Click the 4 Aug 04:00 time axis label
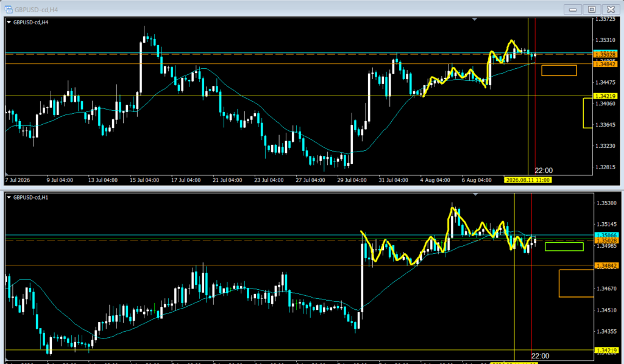624x364 pixels. tap(435, 180)
